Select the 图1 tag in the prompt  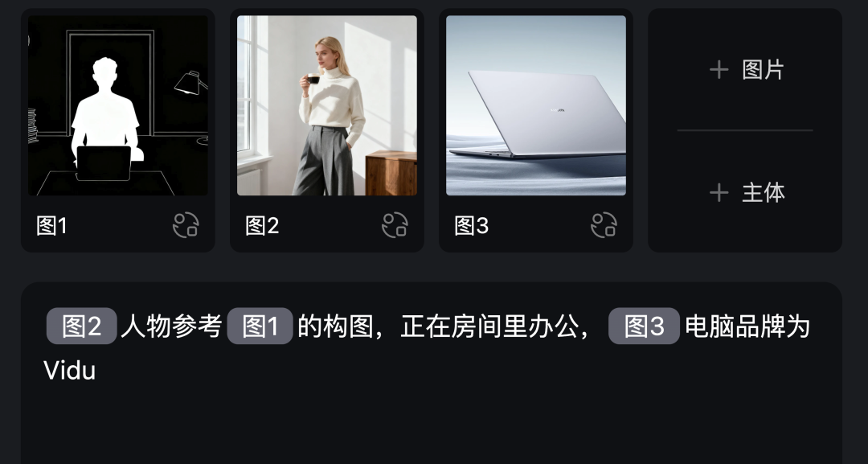(260, 326)
